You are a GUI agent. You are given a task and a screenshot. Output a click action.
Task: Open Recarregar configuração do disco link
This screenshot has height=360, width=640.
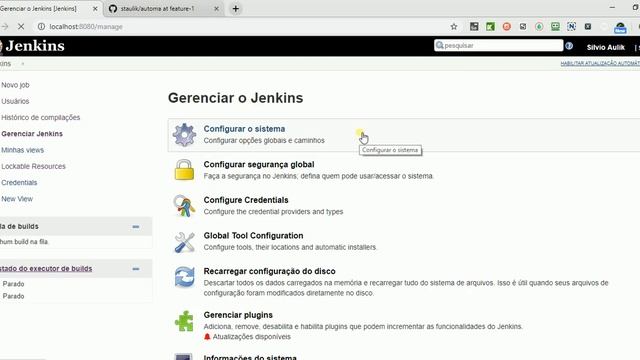269,271
